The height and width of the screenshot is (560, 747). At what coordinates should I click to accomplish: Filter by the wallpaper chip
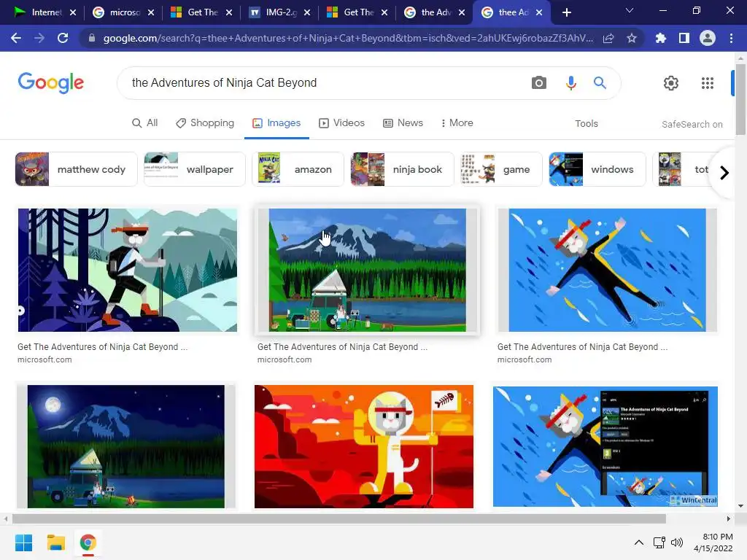(x=194, y=169)
